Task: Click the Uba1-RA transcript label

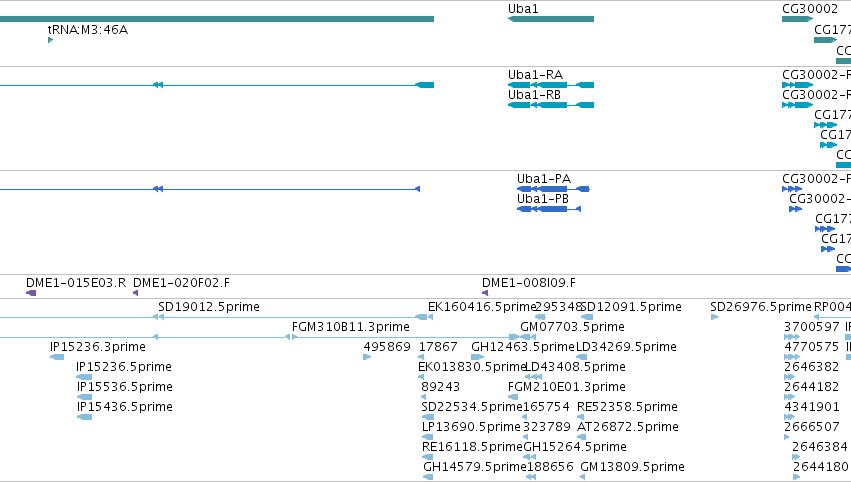Action: tap(535, 75)
